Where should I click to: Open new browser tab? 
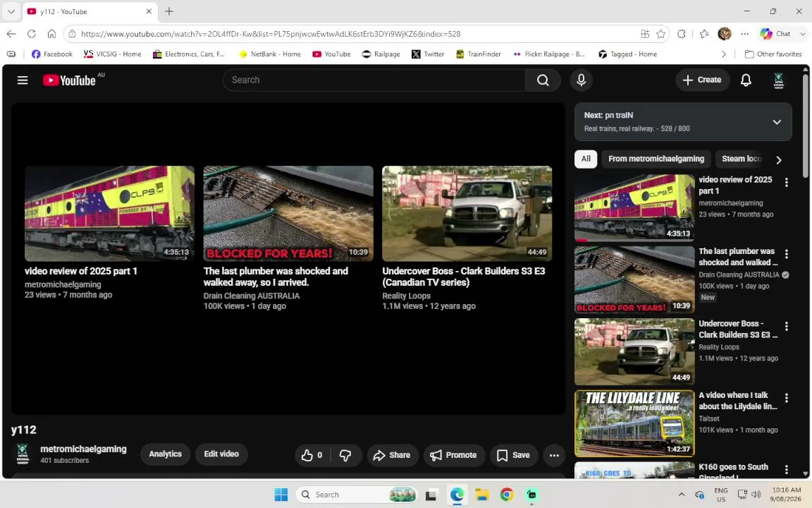pos(169,11)
